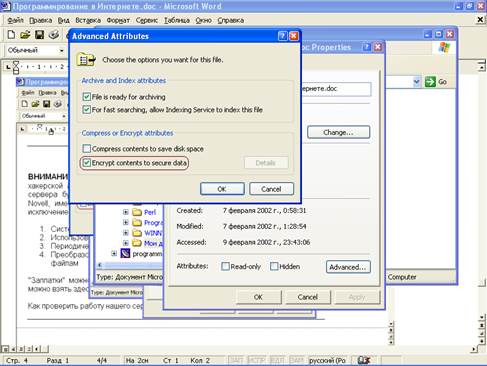Screen dimensions: 487x366
Task: Click the Print icon in Word toolbar
Action: 54,34
